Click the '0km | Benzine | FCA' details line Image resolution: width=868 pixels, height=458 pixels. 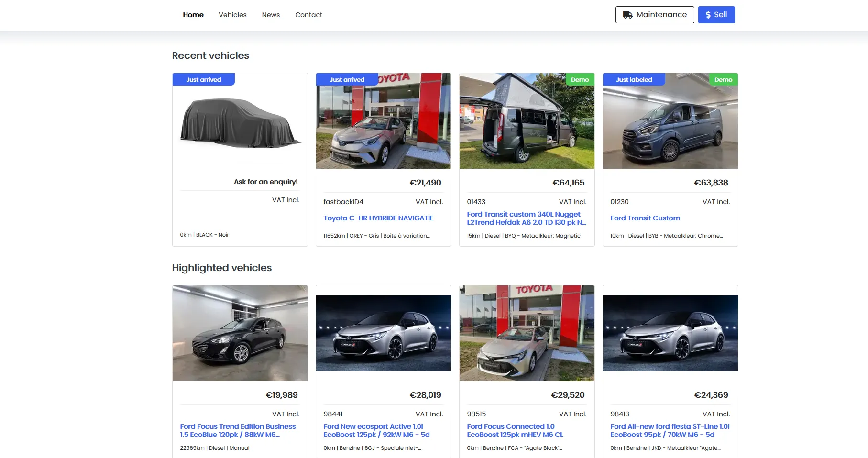515,448
